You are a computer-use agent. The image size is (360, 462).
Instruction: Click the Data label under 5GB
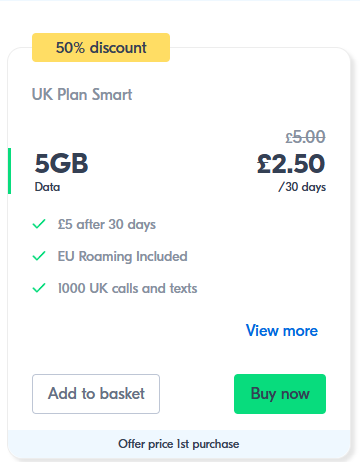(47, 187)
